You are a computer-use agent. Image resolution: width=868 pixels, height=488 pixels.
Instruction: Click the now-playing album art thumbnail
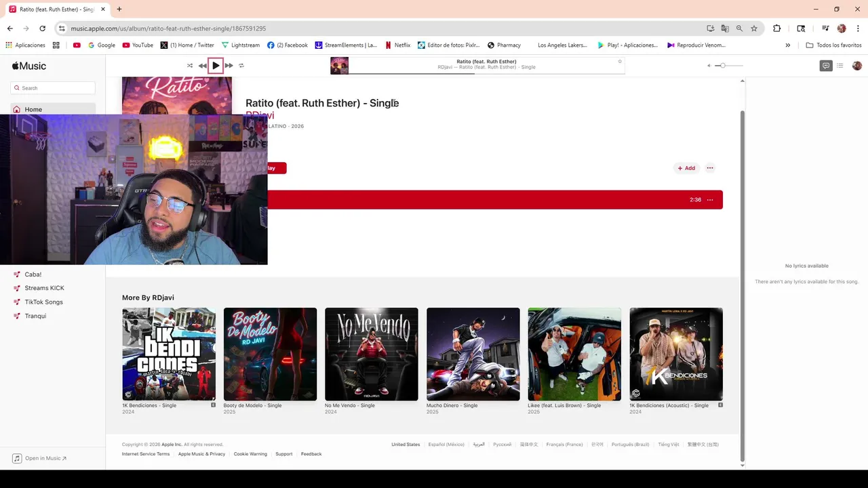(x=339, y=66)
